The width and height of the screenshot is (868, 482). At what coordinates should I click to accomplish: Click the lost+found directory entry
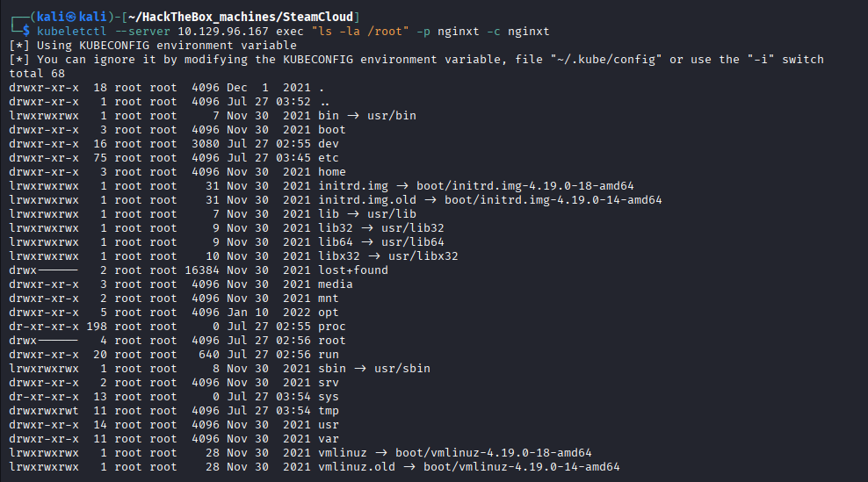point(353,270)
